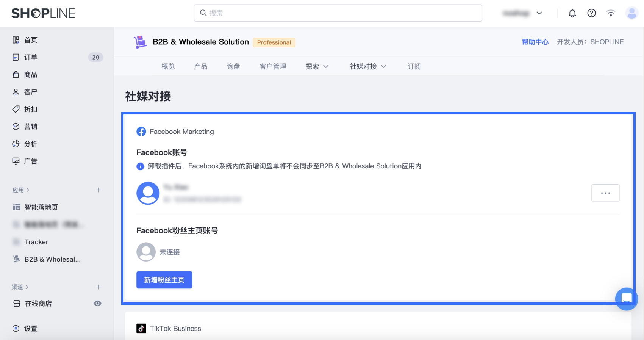Image resolution: width=644 pixels, height=340 pixels.
Task: Open 帮助中心 link
Action: [x=535, y=42]
